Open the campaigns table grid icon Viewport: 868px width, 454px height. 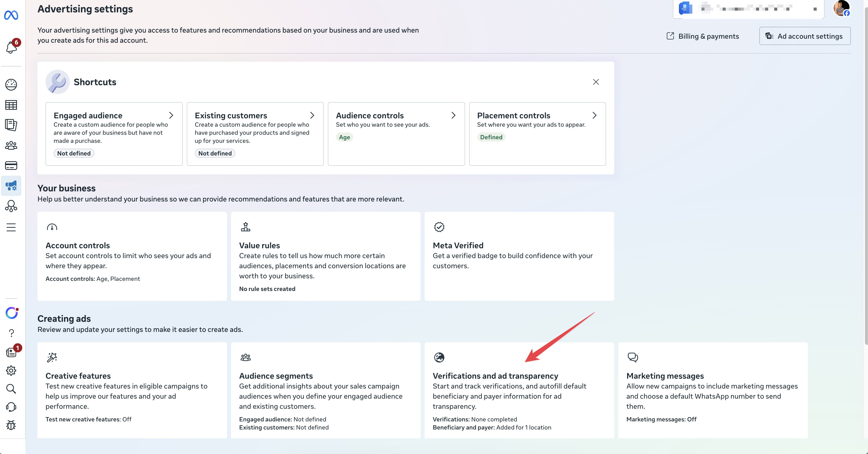tap(11, 105)
